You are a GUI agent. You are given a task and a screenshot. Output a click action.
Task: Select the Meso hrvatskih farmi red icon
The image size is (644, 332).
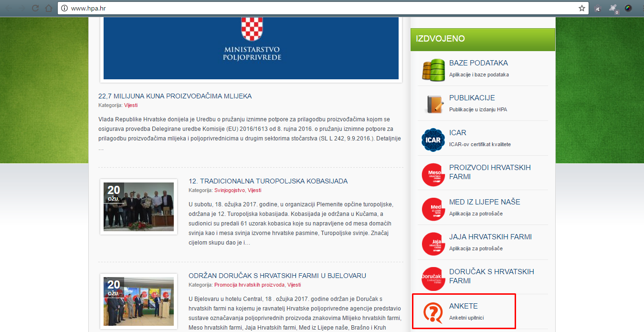433,174
